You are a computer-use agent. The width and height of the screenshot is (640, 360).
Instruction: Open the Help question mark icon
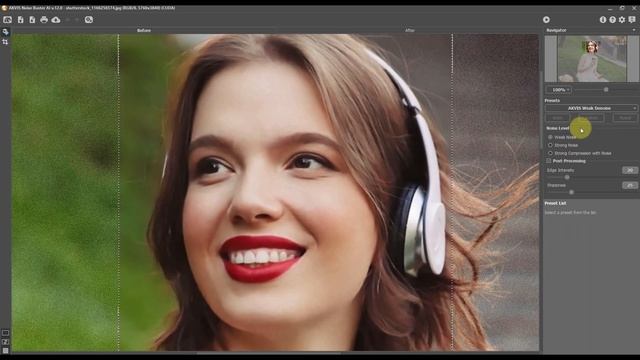click(612, 20)
